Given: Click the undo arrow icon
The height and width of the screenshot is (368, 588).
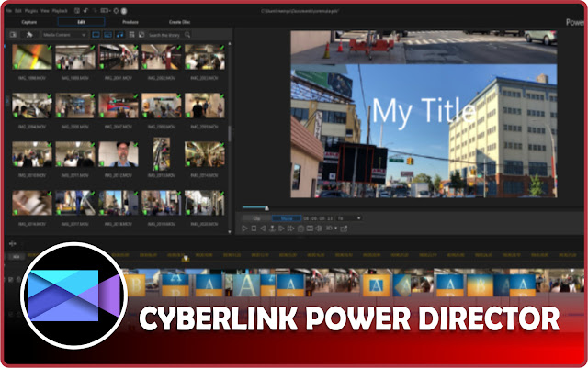Looking at the screenshot, I should click(85, 11).
